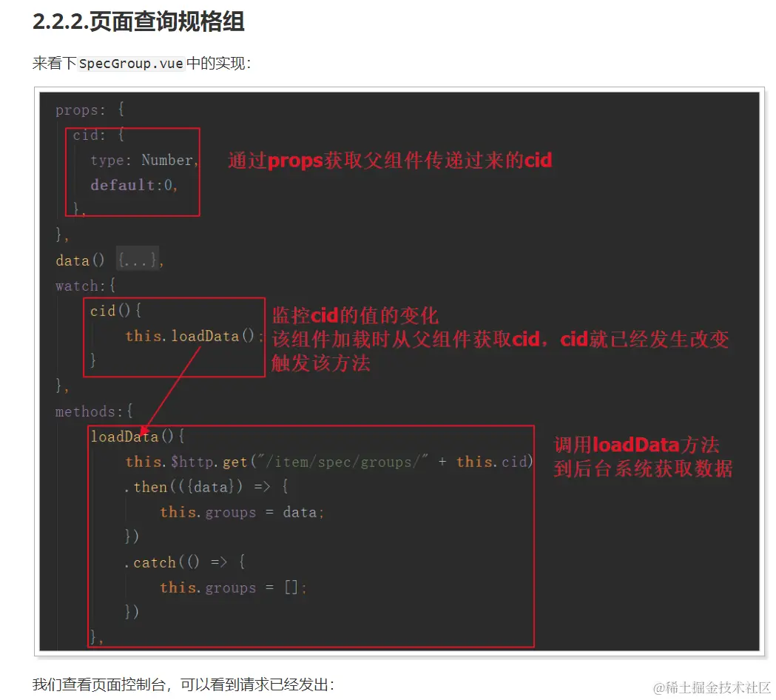Click the heading "2.2.2.页面查询规格组"
The height and width of the screenshot is (700, 776).
[x=138, y=21]
